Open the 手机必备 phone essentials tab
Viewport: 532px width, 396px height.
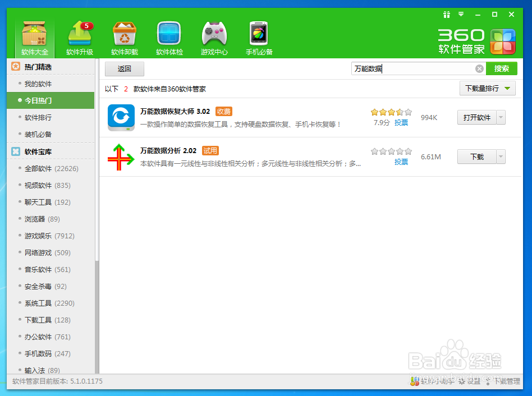point(259,38)
